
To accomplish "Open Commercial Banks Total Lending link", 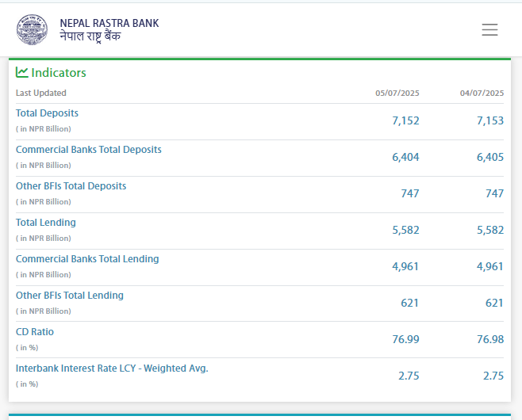I will [x=87, y=259].
